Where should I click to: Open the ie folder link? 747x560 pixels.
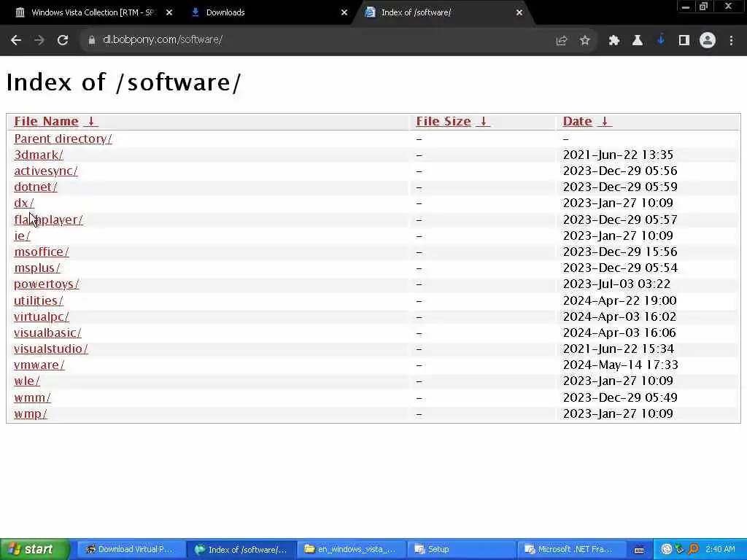(x=22, y=236)
